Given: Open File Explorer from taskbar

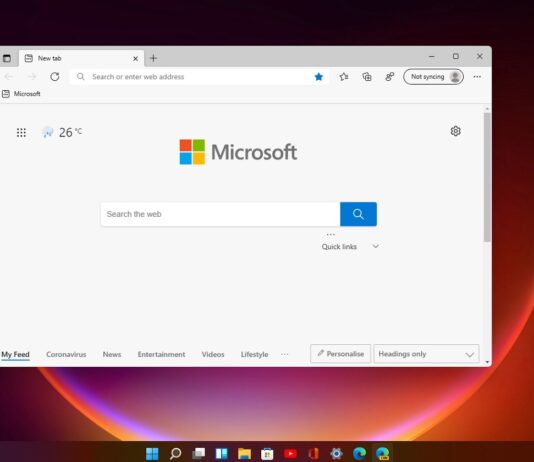Looking at the screenshot, I should tap(245, 453).
